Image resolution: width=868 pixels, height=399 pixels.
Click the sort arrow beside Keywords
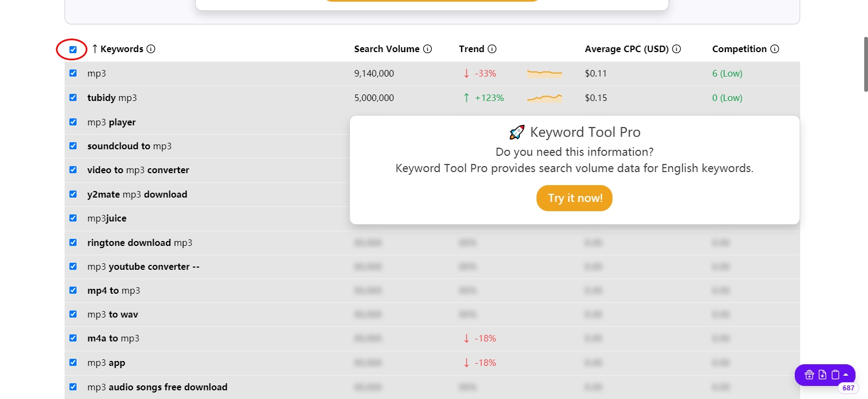95,49
